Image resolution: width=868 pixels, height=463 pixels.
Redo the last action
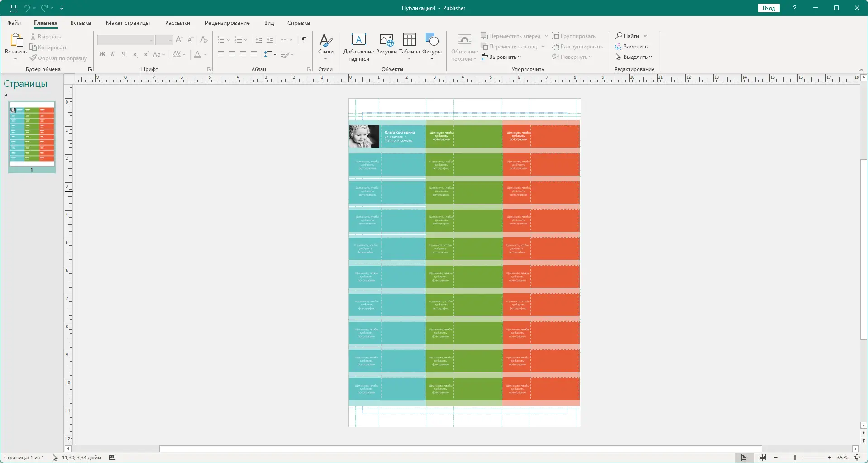[44, 8]
